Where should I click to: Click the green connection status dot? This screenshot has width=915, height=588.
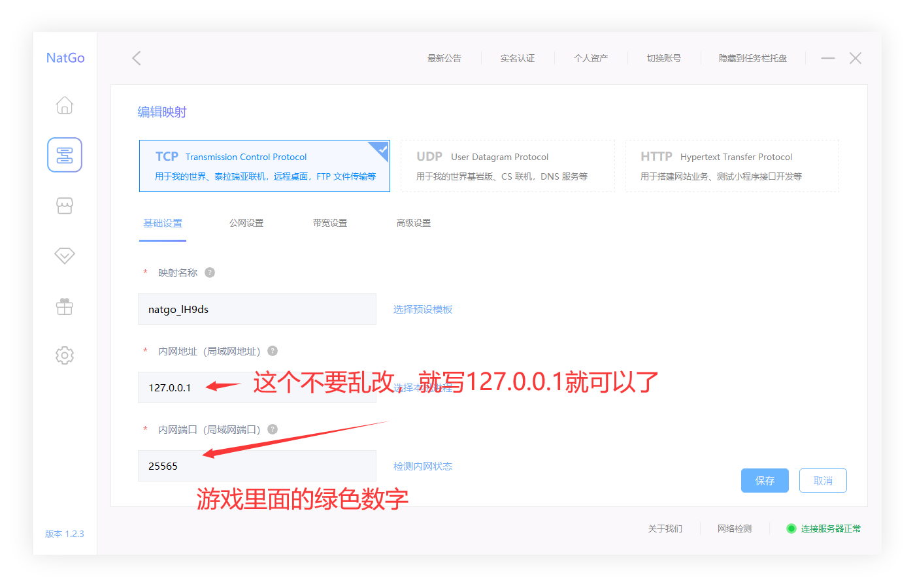tap(791, 529)
